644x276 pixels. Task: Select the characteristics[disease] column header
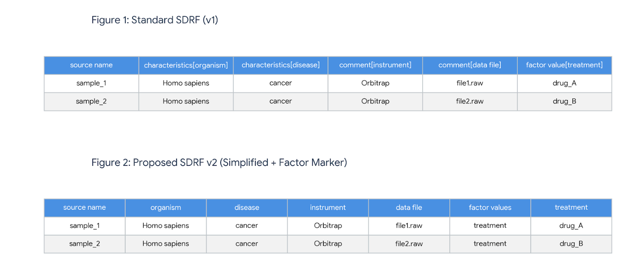(281, 65)
